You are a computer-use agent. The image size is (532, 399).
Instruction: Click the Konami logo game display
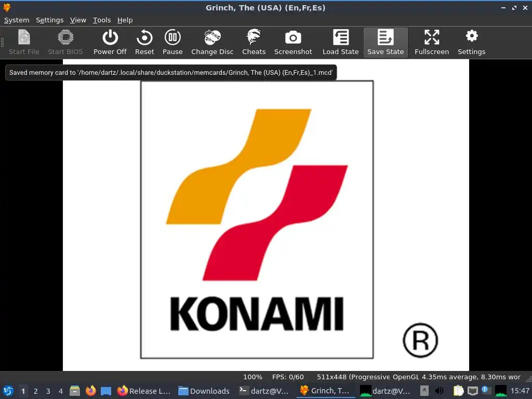click(x=266, y=215)
